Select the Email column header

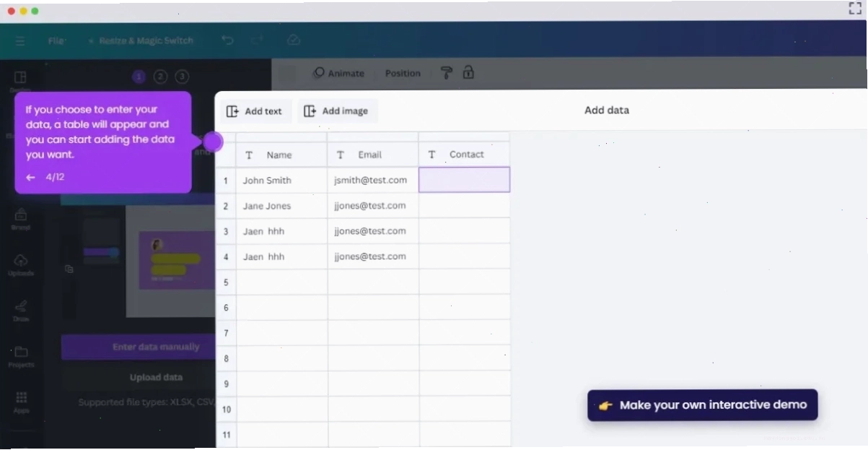pos(373,155)
